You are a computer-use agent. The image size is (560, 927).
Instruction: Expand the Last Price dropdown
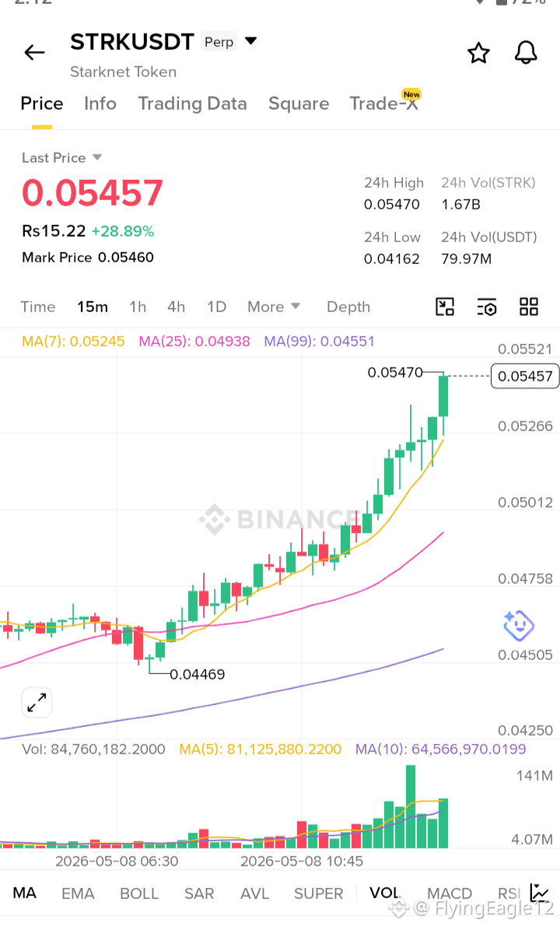(x=97, y=157)
